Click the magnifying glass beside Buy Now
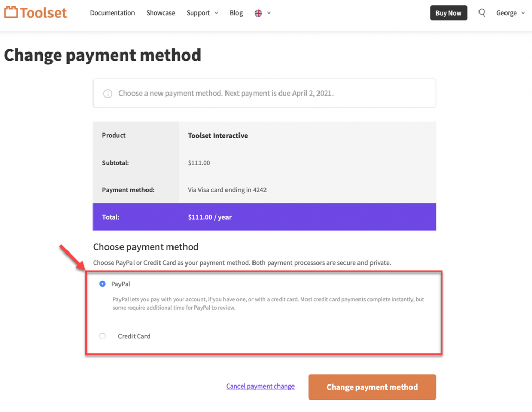 click(482, 12)
